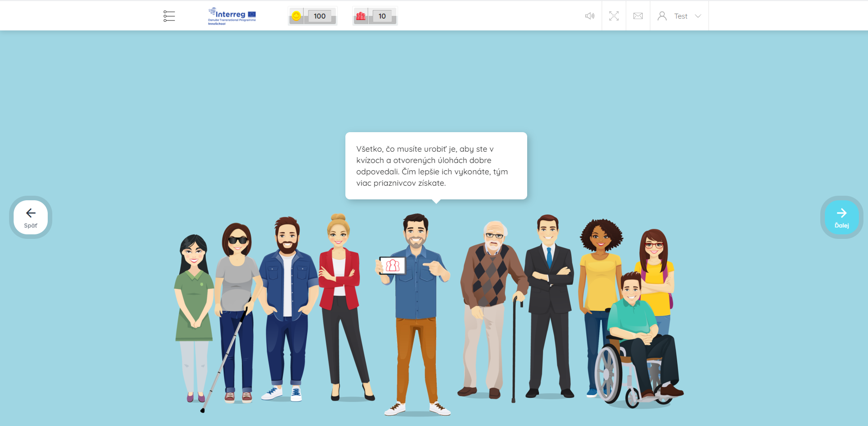Click the speech bubble text box

[x=436, y=166]
